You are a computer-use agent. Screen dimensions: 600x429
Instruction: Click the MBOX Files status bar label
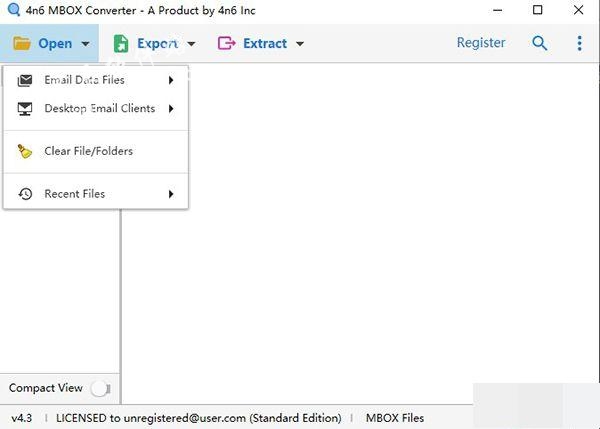(x=395, y=417)
